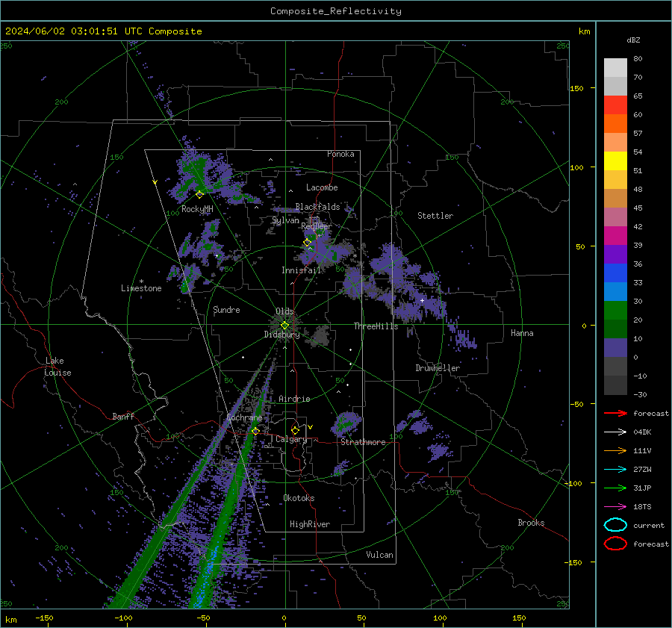Select the orange 111V arrow legend entry
This screenshot has width=672, height=628.
click(x=615, y=450)
